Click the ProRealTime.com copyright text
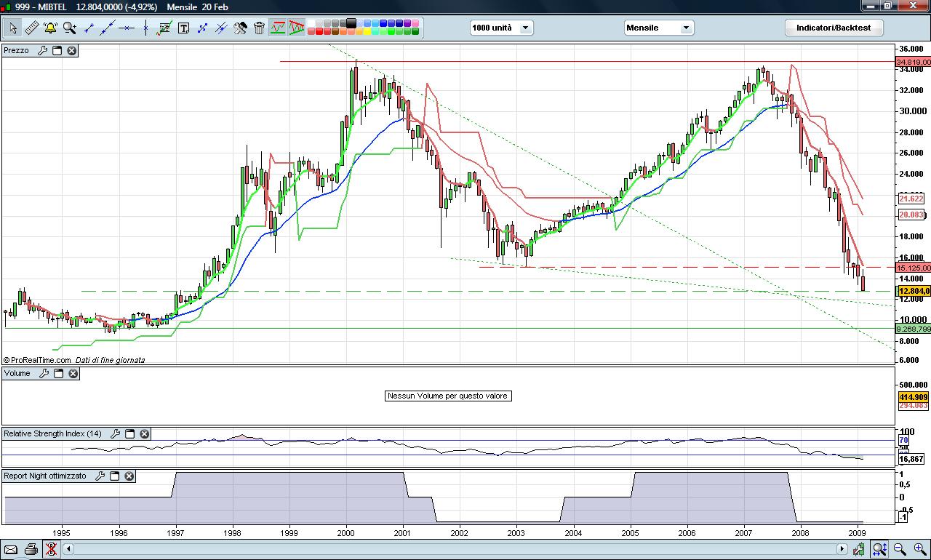The width and height of the screenshot is (931, 560). click(x=37, y=360)
